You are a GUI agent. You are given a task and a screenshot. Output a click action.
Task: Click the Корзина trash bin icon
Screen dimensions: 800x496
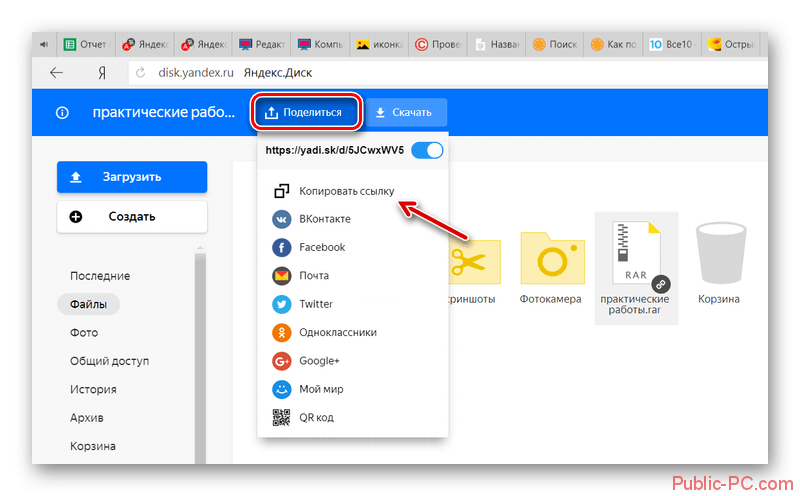(x=720, y=254)
